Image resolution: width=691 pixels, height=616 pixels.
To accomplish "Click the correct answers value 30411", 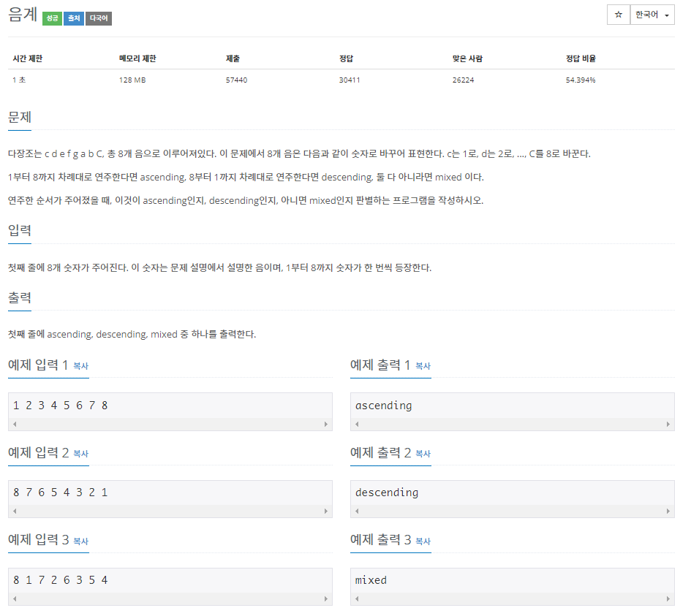I will point(350,80).
